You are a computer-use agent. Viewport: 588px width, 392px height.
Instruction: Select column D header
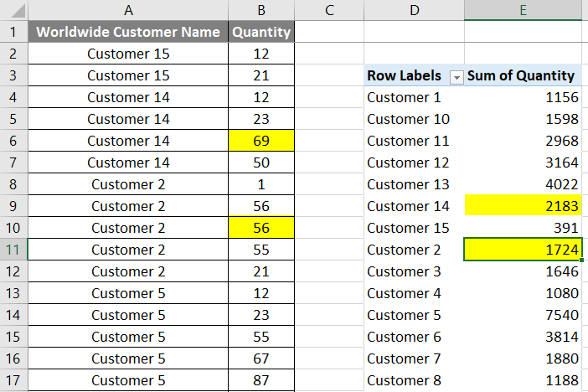pos(414,10)
